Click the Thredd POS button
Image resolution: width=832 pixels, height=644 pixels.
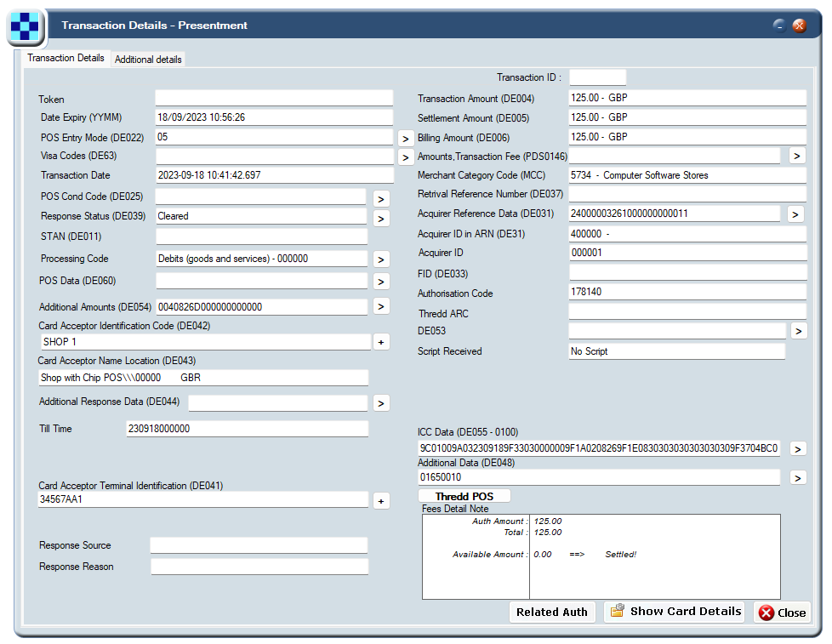click(464, 496)
